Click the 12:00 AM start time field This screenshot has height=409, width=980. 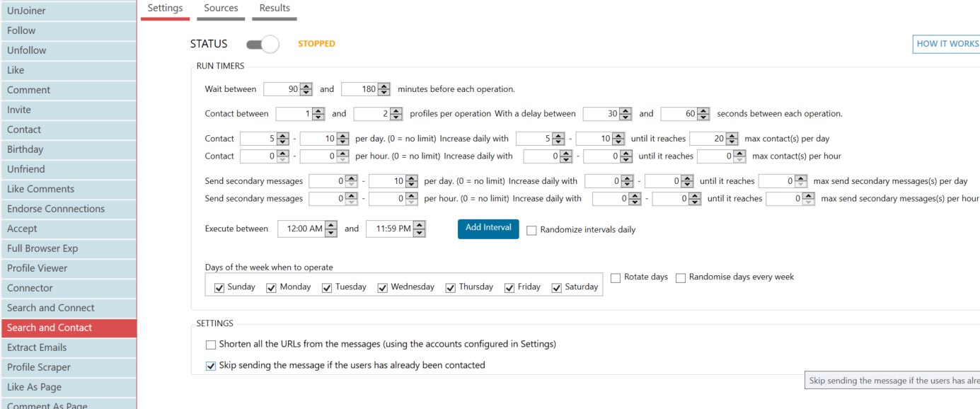click(x=301, y=229)
